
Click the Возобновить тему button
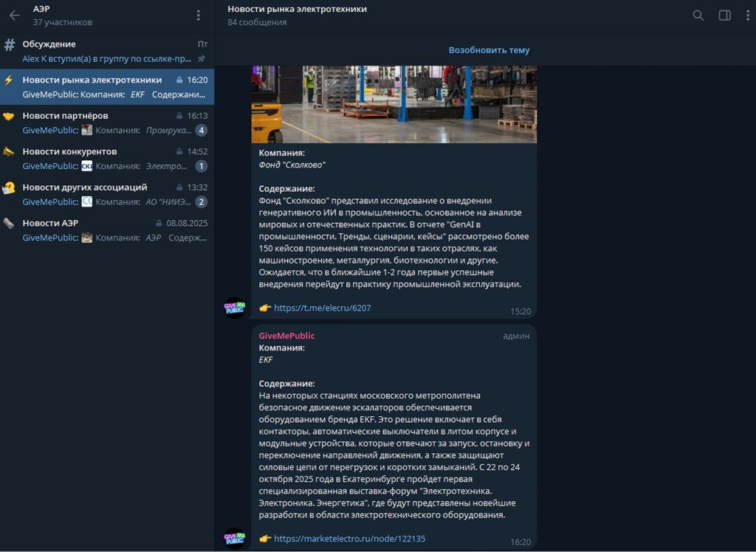pyautogui.click(x=489, y=50)
